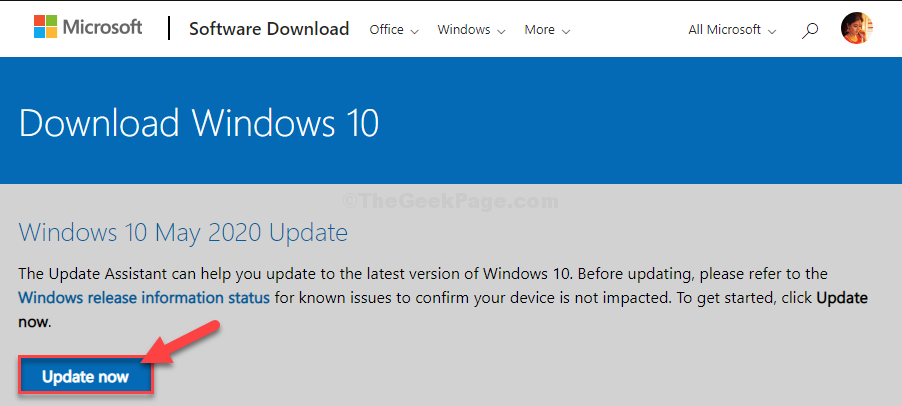
Task: Expand the chevron beside All Microsoft
Action: 772,31
